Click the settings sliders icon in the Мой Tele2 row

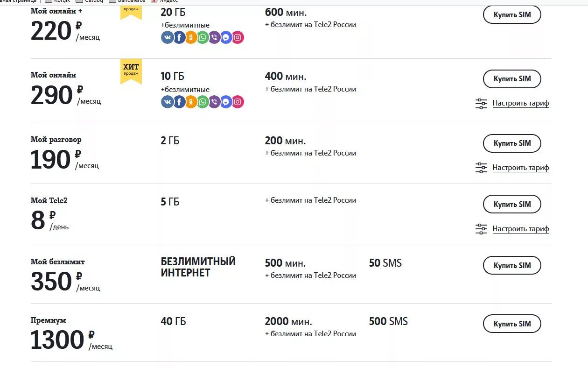tap(481, 229)
